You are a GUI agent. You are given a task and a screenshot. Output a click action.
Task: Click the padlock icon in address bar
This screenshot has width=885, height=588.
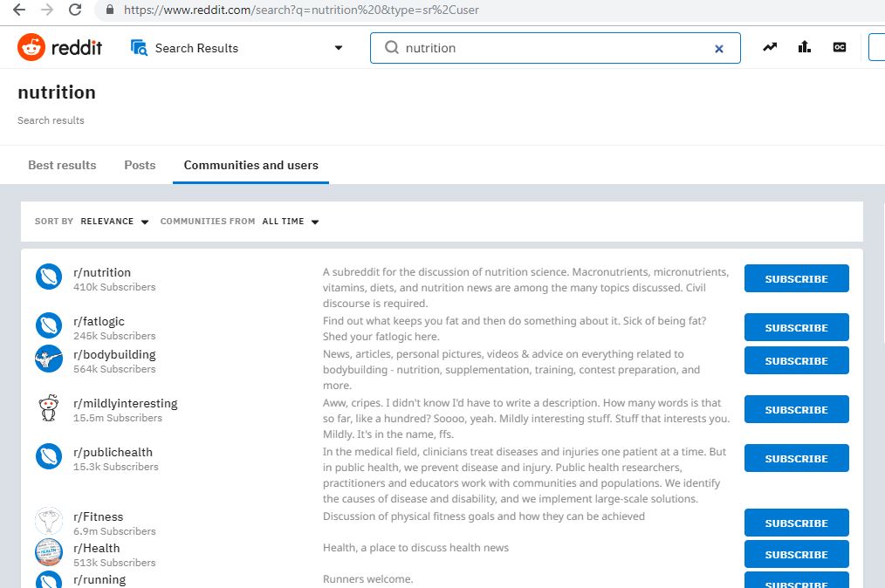(110, 10)
